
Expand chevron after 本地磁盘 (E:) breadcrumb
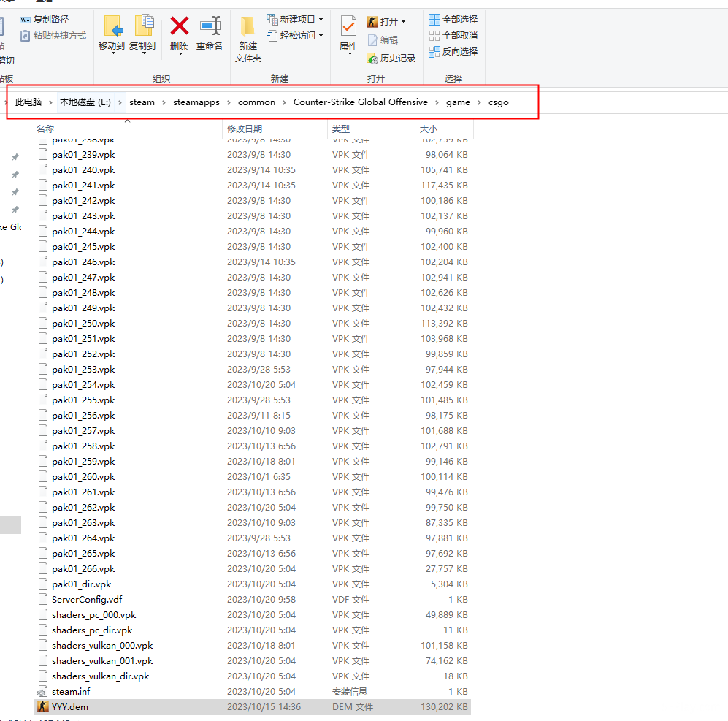(120, 102)
